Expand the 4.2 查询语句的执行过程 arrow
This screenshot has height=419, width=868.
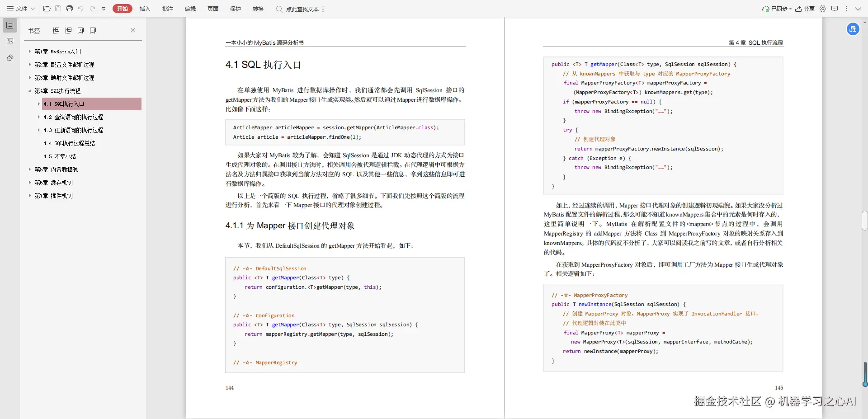tap(39, 117)
